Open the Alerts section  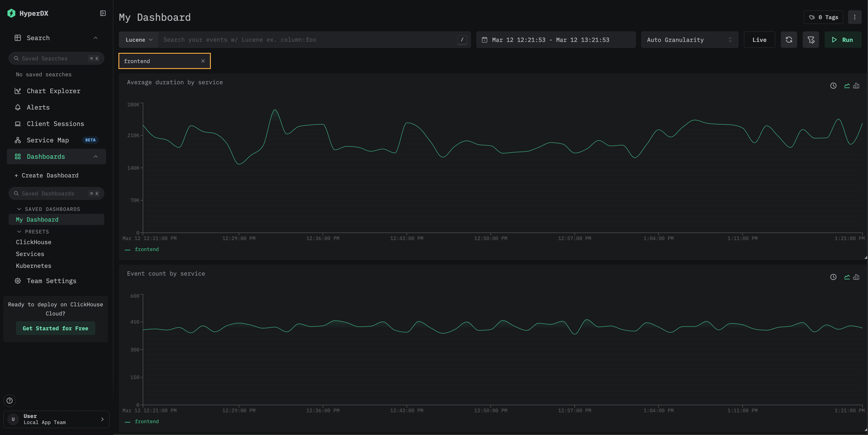pyautogui.click(x=38, y=107)
